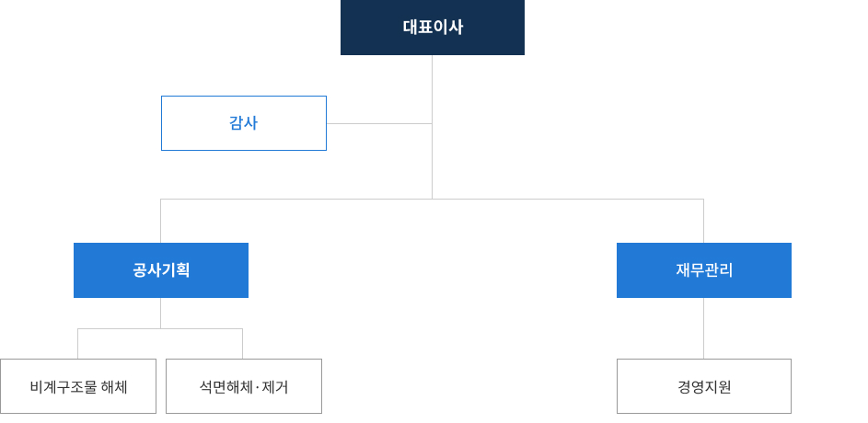The image size is (868, 423).
Task: Click the 경영지원 box
Action: [x=704, y=386]
